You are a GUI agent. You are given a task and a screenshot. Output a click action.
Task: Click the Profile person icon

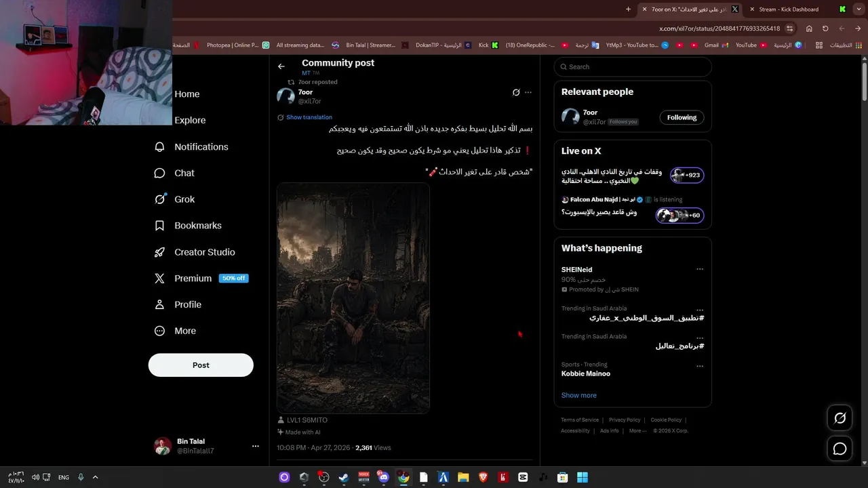(x=159, y=305)
